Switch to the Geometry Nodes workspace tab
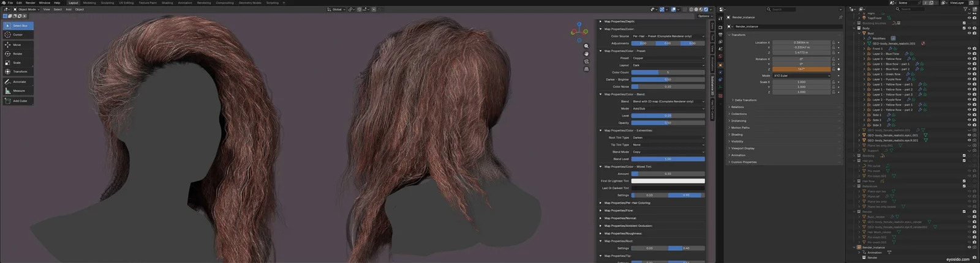Screen dimensions: 980x263 (250, 2)
